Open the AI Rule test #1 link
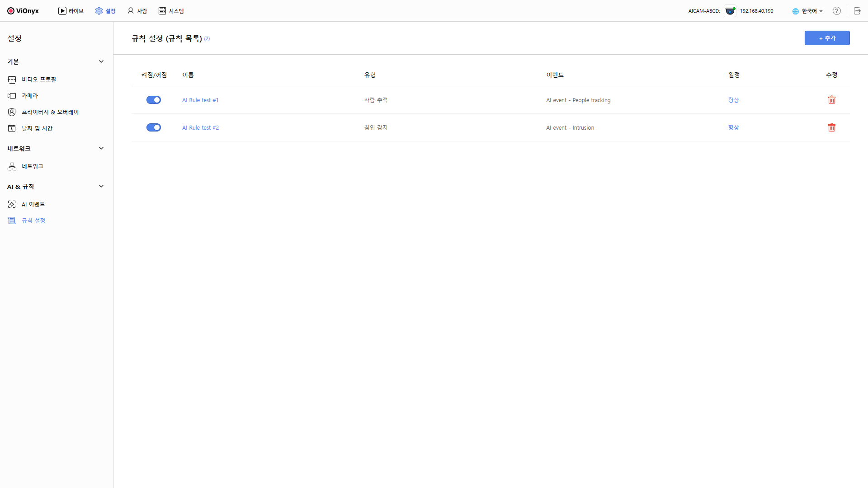The width and height of the screenshot is (868, 488). coord(200,100)
